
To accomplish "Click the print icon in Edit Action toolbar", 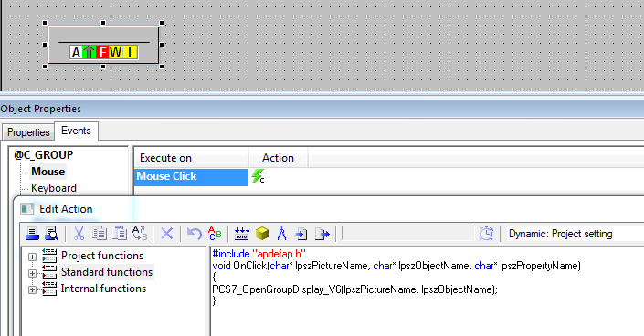I will (33, 234).
